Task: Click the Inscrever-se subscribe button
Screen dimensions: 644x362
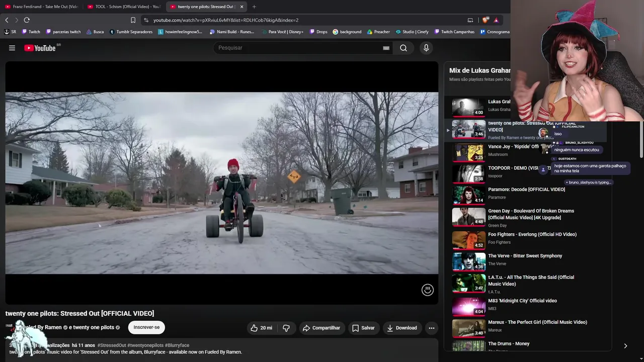Action: [146, 327]
